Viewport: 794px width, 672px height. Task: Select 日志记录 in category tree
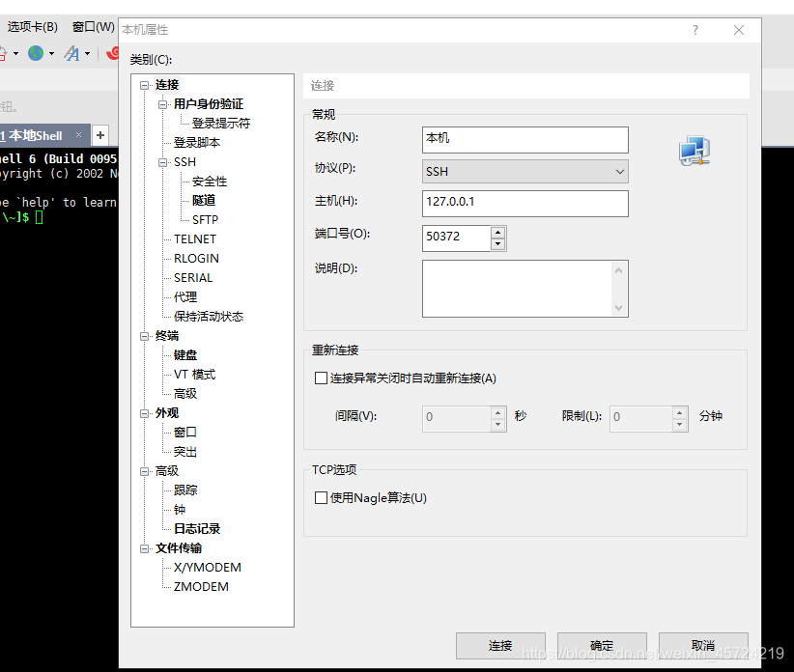click(197, 529)
